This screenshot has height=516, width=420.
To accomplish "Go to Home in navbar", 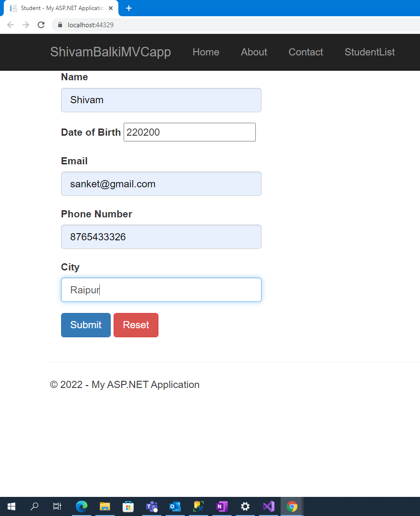I will (x=206, y=52).
